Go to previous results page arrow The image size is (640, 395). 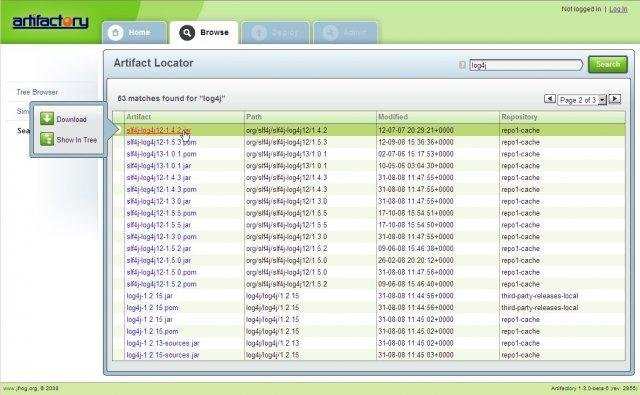pyautogui.click(x=549, y=99)
